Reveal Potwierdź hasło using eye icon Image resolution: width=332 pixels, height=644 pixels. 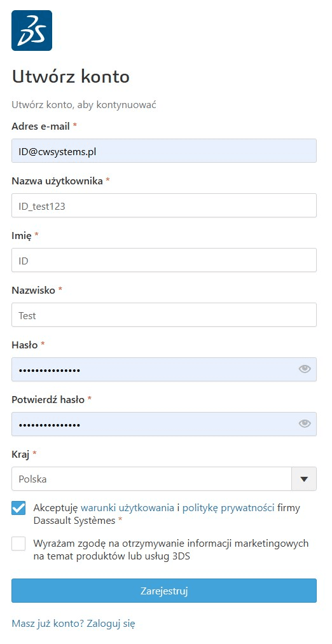[305, 423]
